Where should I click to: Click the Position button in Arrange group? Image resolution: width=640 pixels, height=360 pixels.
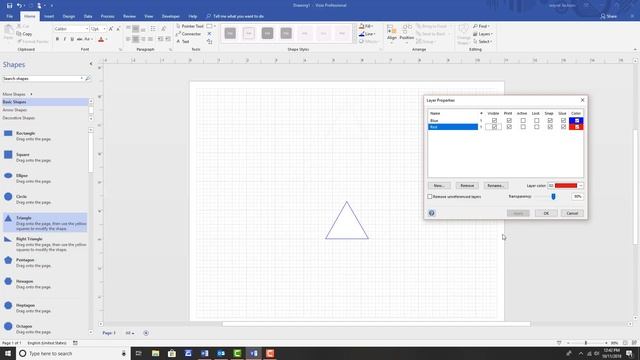pos(407,33)
